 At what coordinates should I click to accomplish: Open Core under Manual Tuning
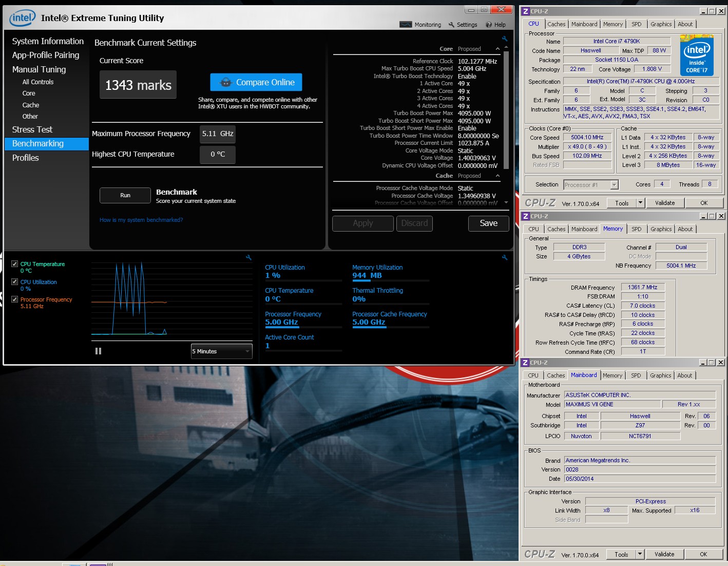tap(29, 93)
